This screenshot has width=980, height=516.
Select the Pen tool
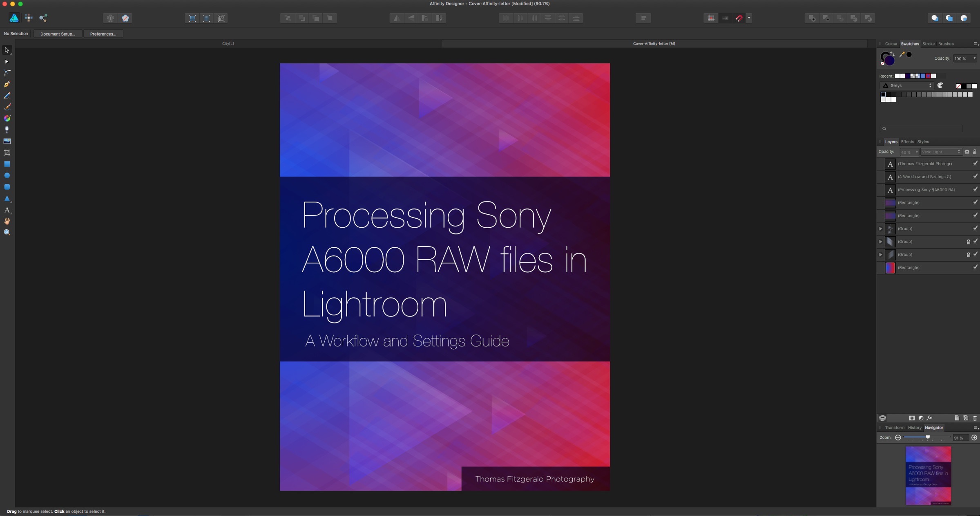(x=7, y=84)
